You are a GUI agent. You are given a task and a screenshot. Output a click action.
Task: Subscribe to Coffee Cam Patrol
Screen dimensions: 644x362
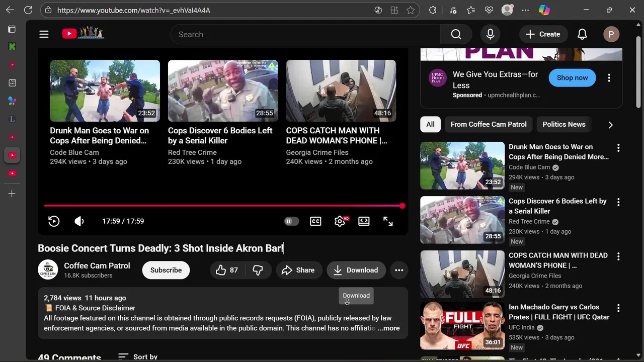click(x=166, y=270)
